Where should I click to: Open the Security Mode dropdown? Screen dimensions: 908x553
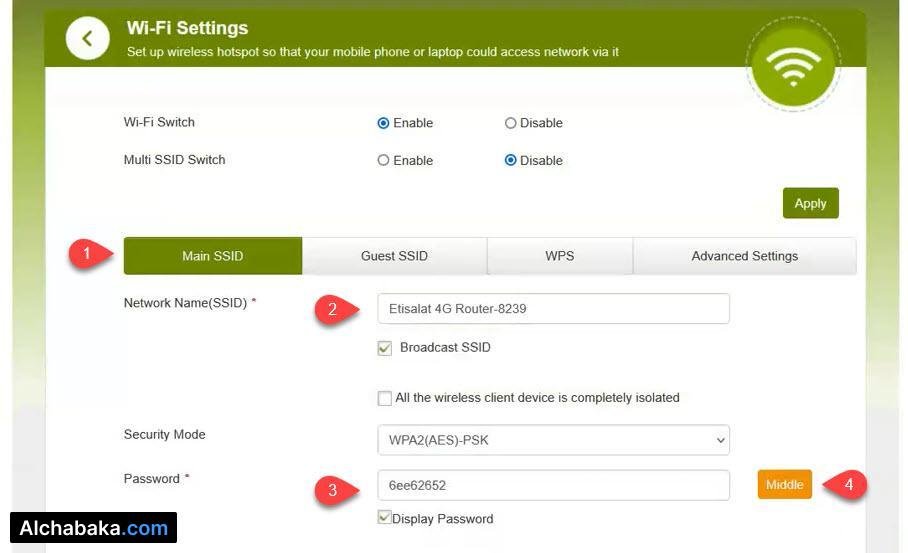553,440
